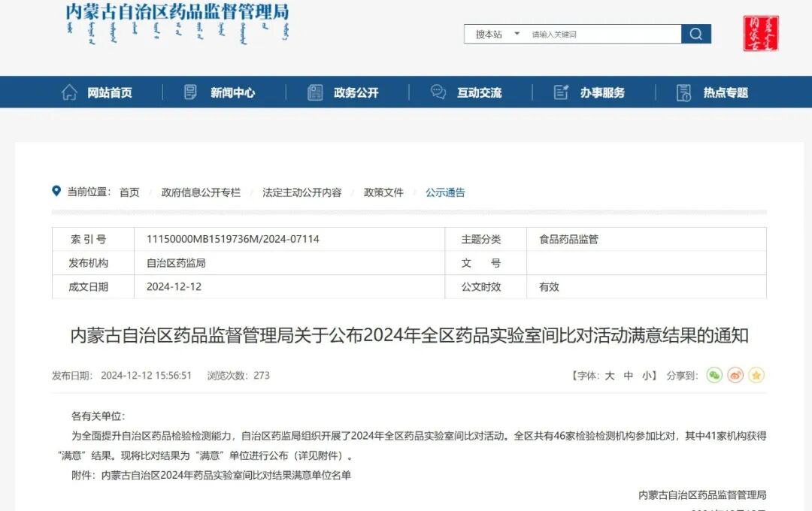Click the home icon beside 网站首页

[x=69, y=92]
